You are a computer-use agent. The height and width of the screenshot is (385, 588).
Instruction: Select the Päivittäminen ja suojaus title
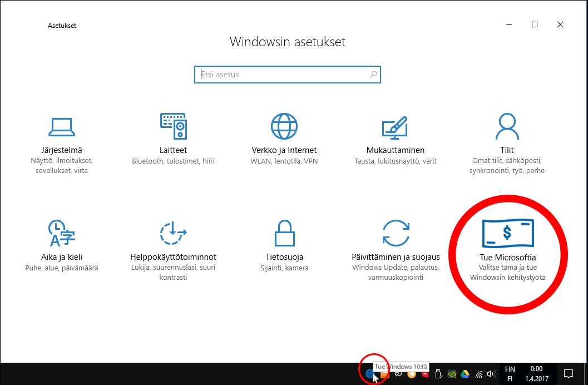pos(396,257)
